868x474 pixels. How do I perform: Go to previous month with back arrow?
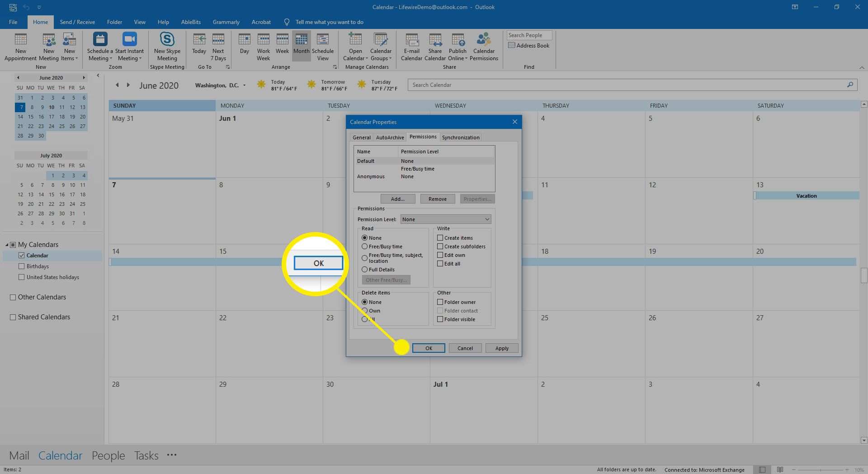[x=117, y=85]
